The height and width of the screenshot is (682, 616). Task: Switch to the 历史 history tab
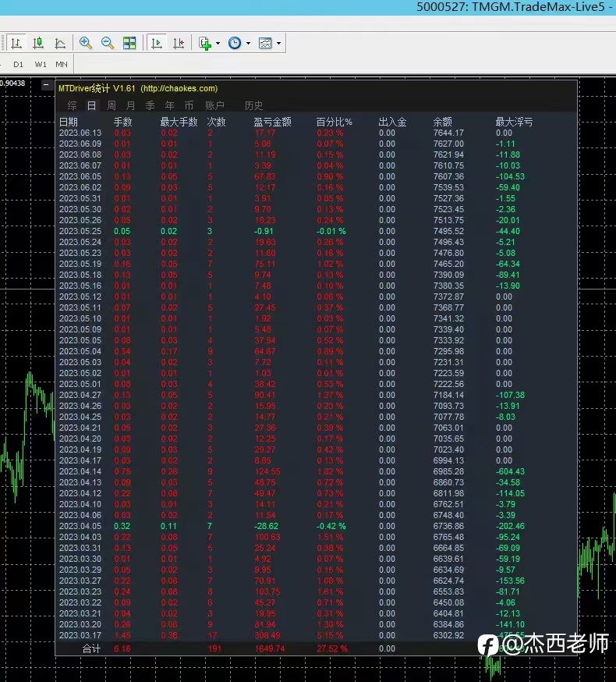[253, 105]
